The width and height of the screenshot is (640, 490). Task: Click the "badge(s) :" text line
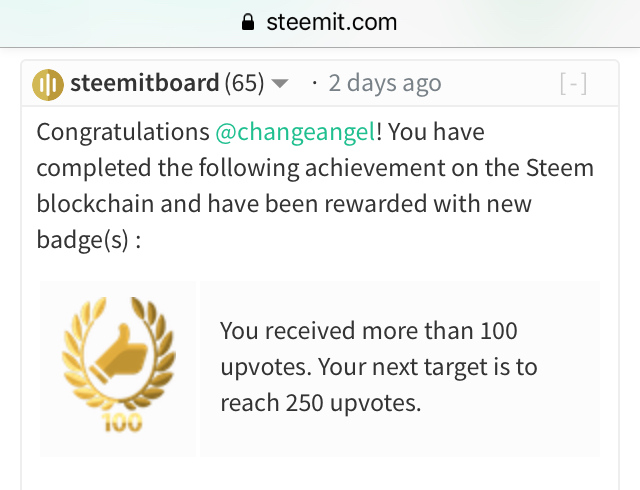(89, 241)
